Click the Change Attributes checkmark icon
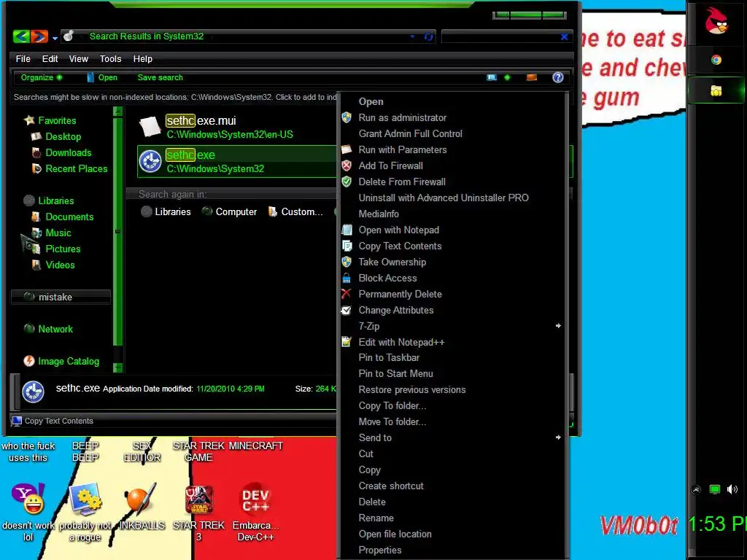This screenshot has height=560, width=747. tap(347, 310)
